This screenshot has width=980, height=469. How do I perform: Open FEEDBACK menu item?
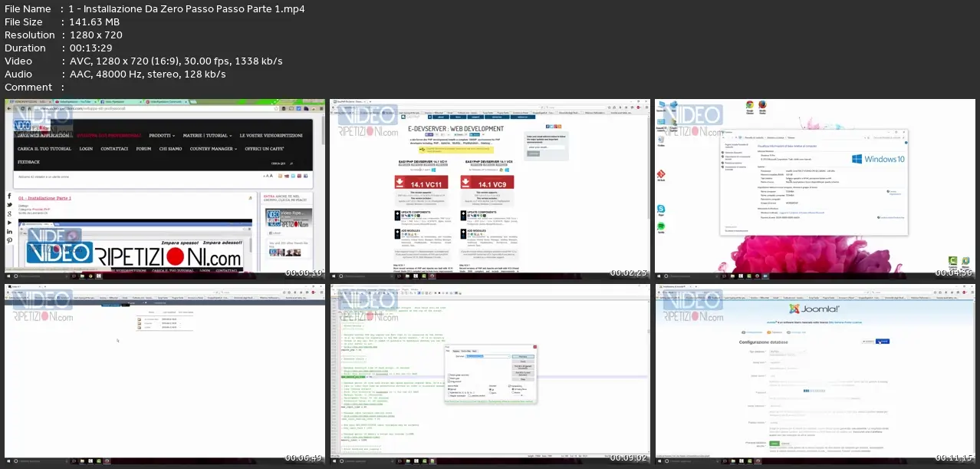(28, 162)
